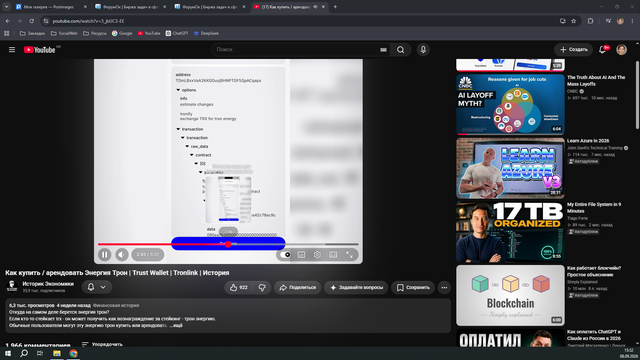Open the Ресурсы bookmarks folder
The width and height of the screenshot is (640, 360).
click(95, 33)
